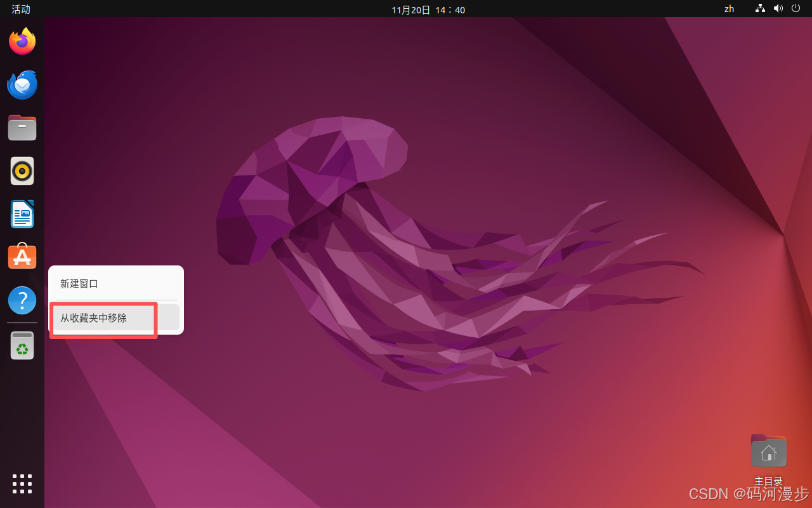This screenshot has height=508, width=812.
Task: Open the Trash in the dock
Action: [22, 345]
